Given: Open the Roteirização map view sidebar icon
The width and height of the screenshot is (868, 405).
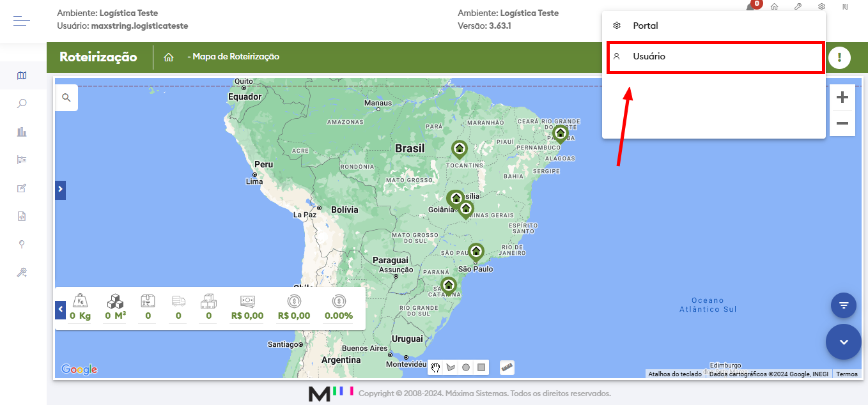Looking at the screenshot, I should pos(21,75).
